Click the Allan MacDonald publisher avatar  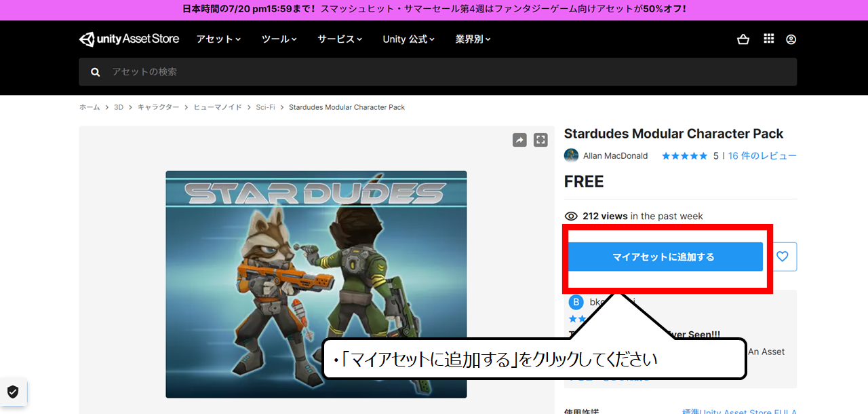click(x=571, y=155)
